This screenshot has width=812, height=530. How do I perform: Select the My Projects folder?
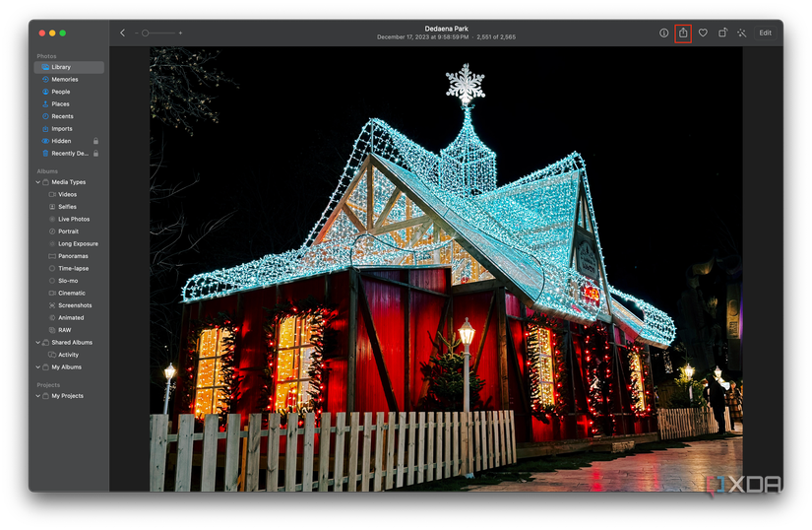69,396
